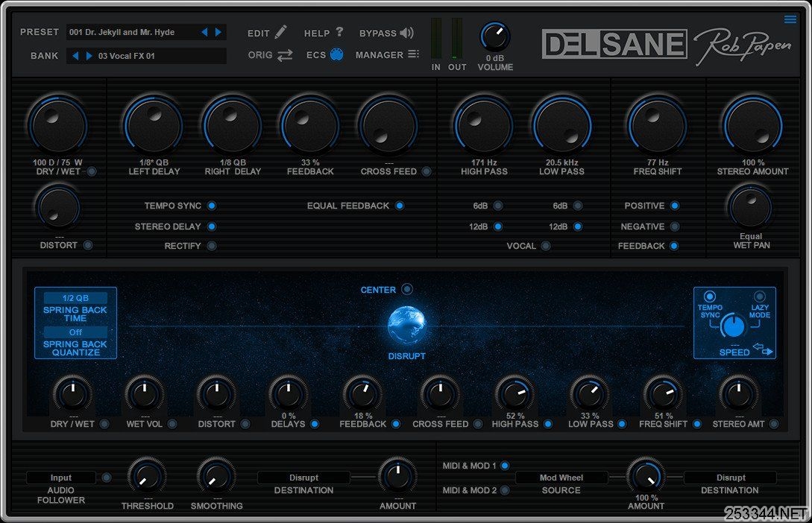Select next preset arrow
The image size is (812, 523).
click(x=218, y=32)
